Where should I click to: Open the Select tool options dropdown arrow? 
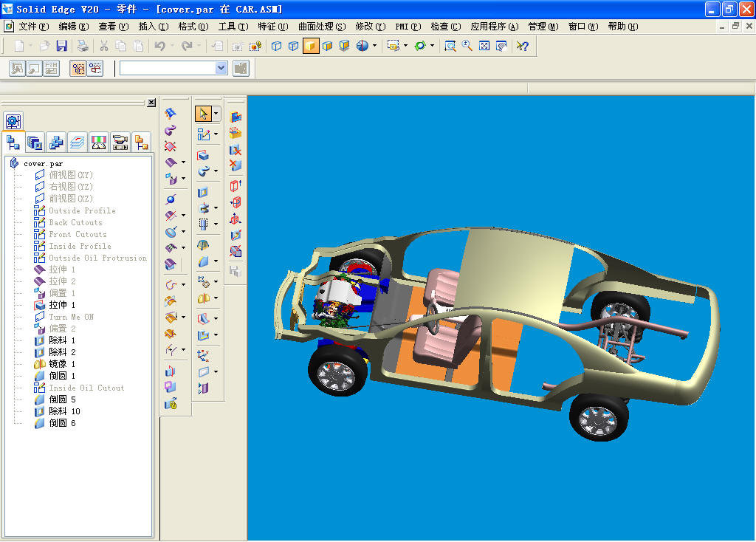(216, 114)
